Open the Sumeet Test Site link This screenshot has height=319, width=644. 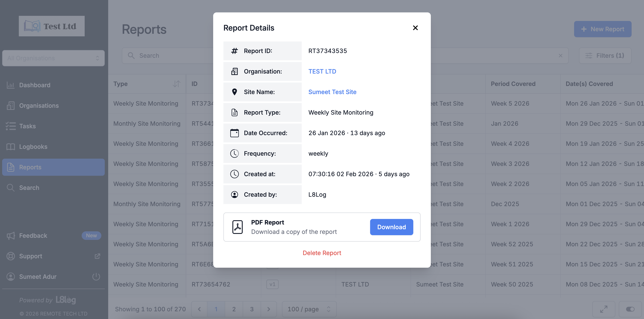click(332, 92)
